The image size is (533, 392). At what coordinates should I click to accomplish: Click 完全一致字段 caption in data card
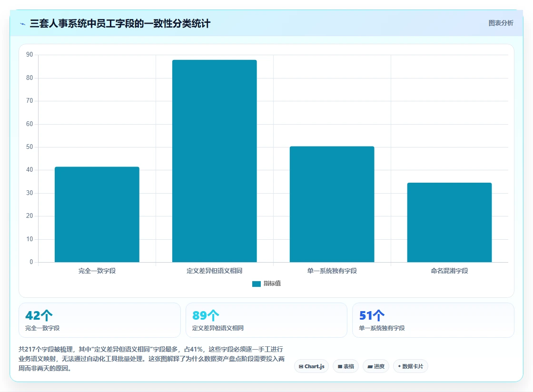click(x=42, y=328)
